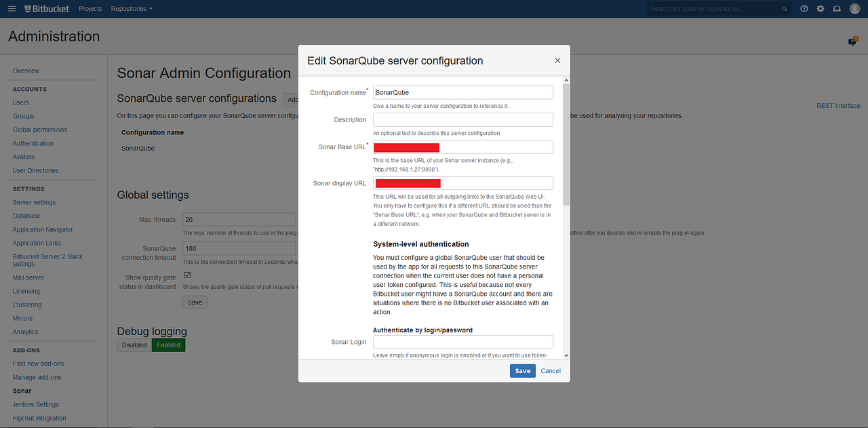Open Mail server settings

click(28, 277)
